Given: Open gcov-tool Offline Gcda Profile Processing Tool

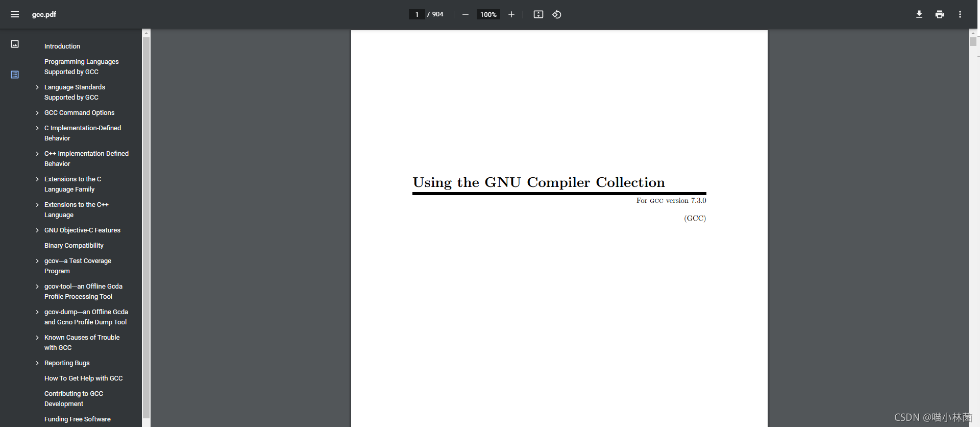Looking at the screenshot, I should coord(83,292).
